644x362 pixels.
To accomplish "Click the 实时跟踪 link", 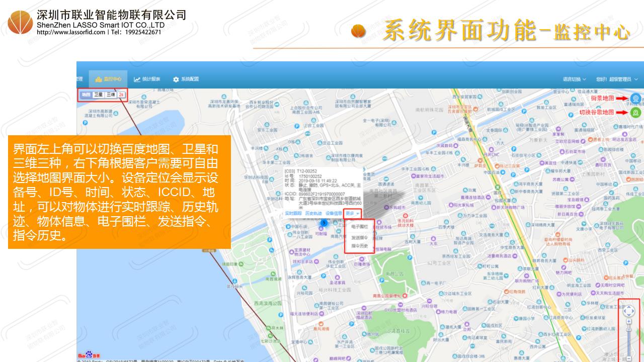I will [293, 214].
